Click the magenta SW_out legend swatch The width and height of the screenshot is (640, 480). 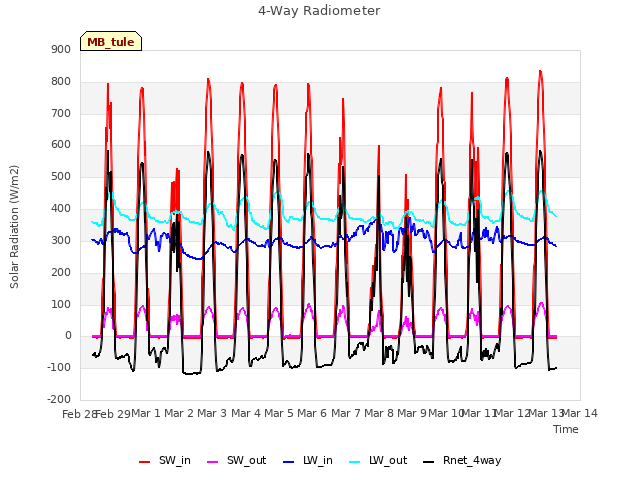coord(213,462)
